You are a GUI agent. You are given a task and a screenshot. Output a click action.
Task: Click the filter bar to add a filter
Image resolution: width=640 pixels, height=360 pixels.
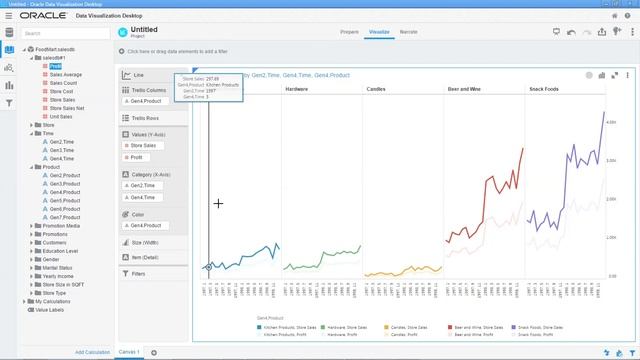(x=177, y=51)
